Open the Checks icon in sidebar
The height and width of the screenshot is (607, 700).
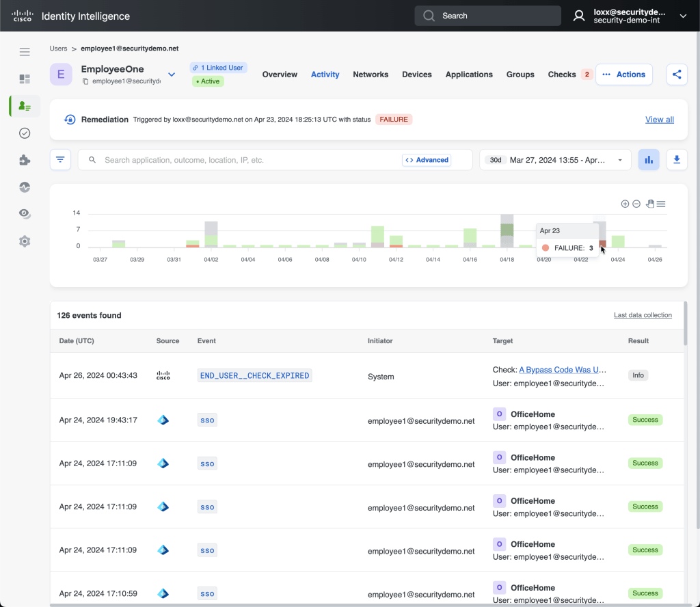(25, 133)
